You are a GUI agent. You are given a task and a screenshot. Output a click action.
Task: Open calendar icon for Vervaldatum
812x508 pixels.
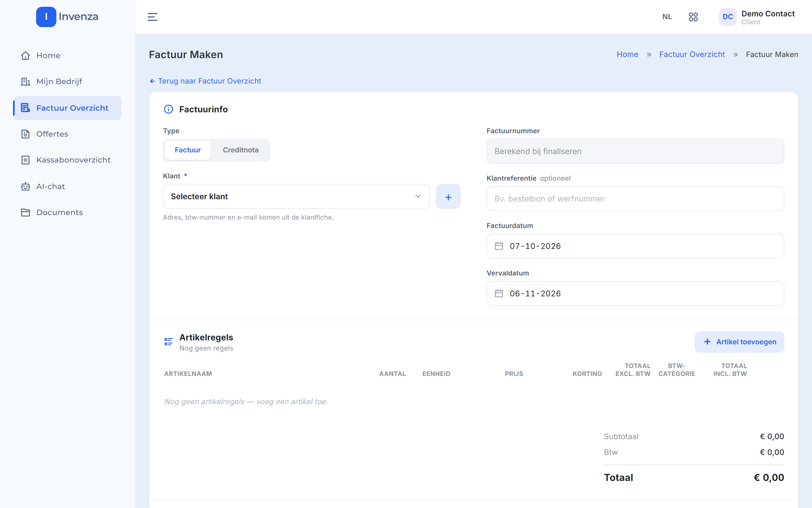[499, 293]
